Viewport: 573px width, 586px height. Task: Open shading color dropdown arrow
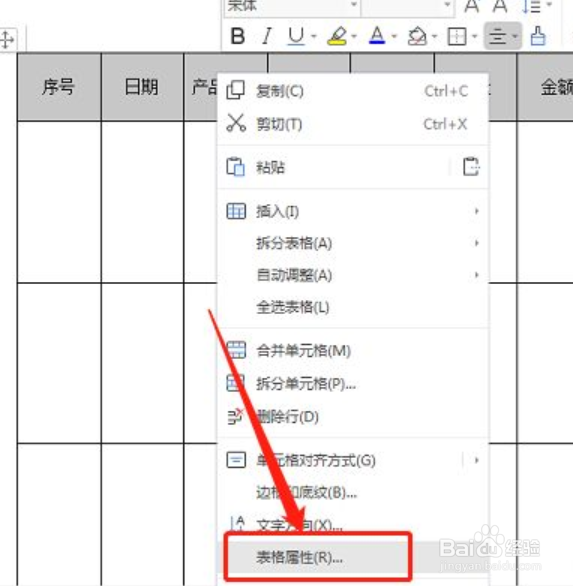click(x=434, y=37)
